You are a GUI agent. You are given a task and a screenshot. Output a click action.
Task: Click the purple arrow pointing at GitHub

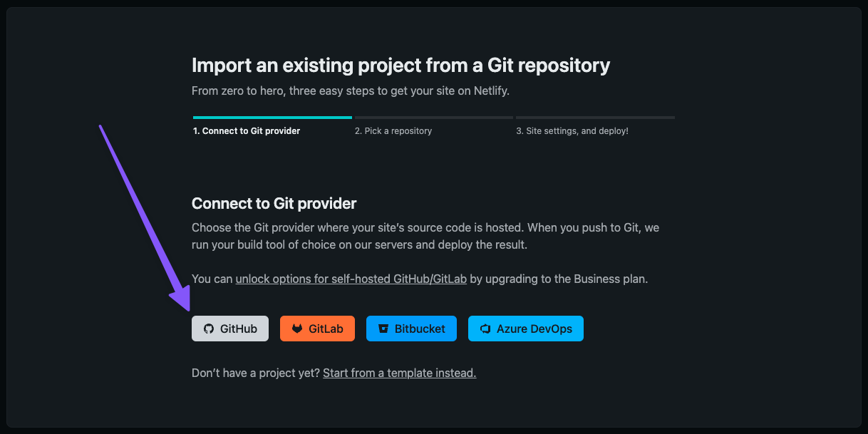click(x=145, y=217)
